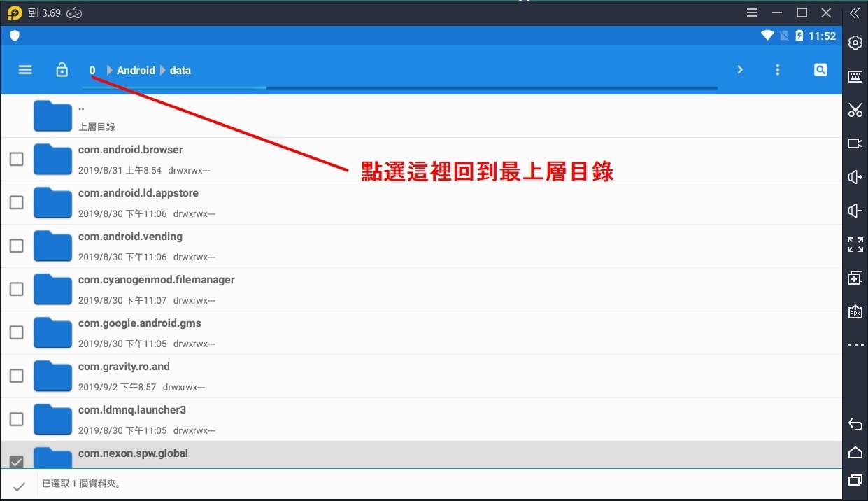Click the com.google.android.gms folder name
This screenshot has height=501, width=868.
click(140, 323)
